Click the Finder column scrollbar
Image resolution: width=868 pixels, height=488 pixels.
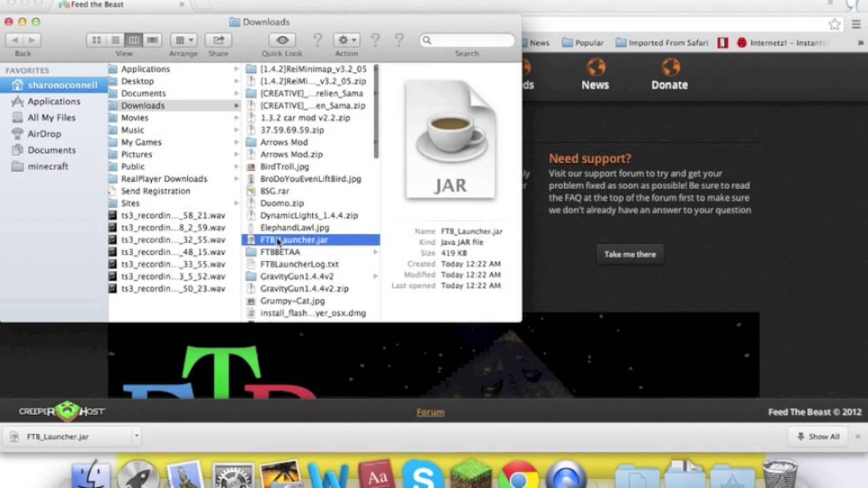[x=376, y=112]
